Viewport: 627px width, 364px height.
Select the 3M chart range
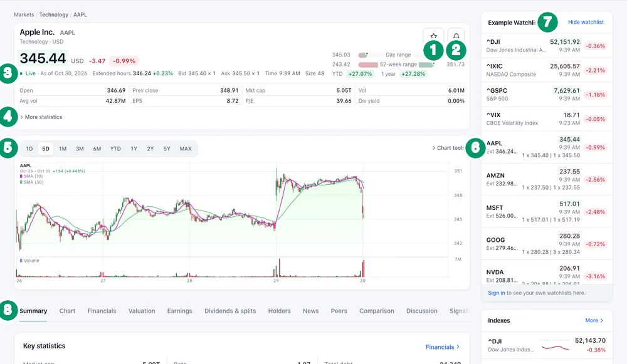80,148
